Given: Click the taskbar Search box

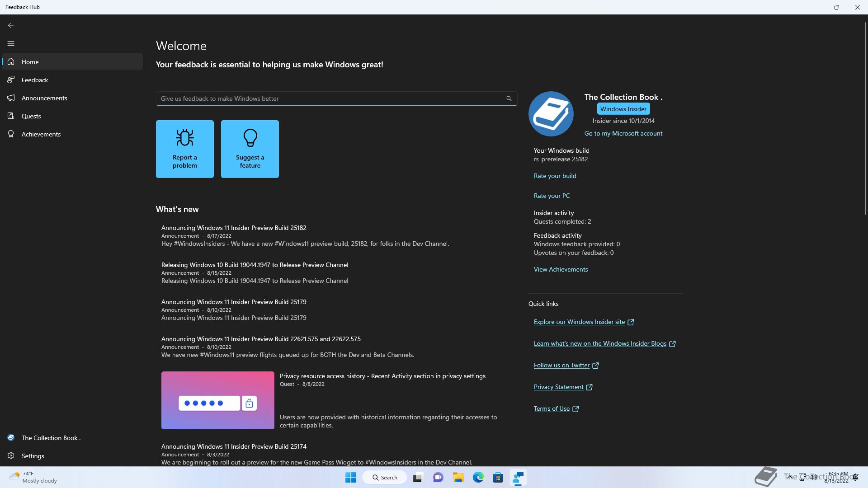Looking at the screenshot, I should pos(385,477).
